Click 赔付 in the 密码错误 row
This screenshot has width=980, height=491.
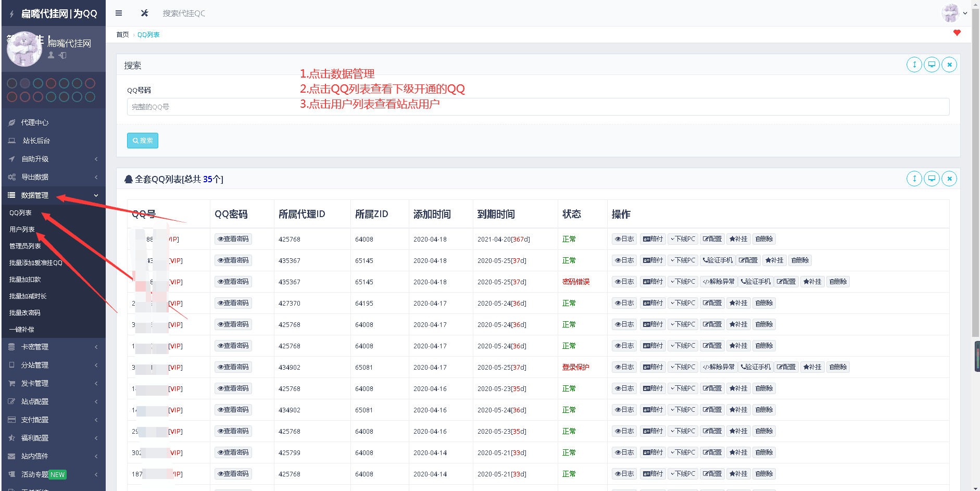[x=652, y=282]
